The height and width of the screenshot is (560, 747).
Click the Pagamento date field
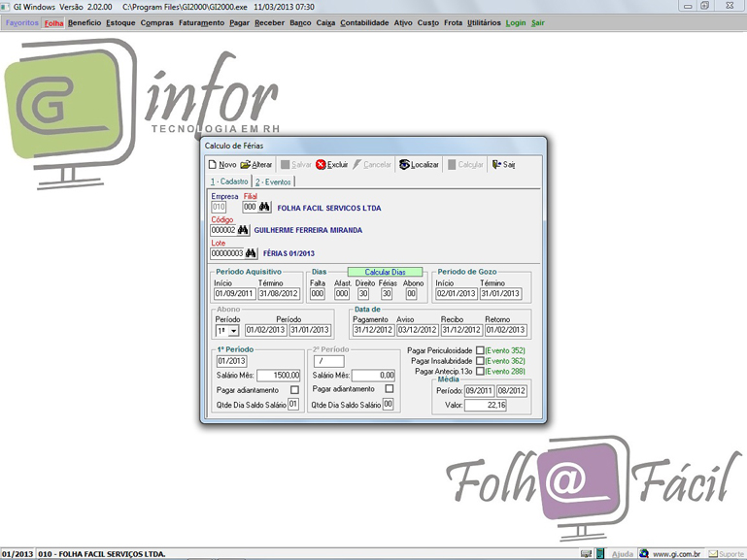(373, 330)
